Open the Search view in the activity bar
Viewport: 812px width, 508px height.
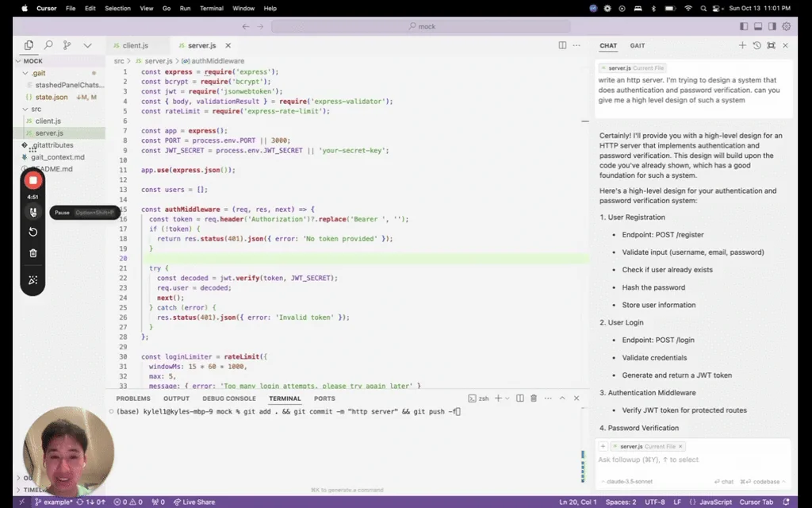tap(48, 45)
